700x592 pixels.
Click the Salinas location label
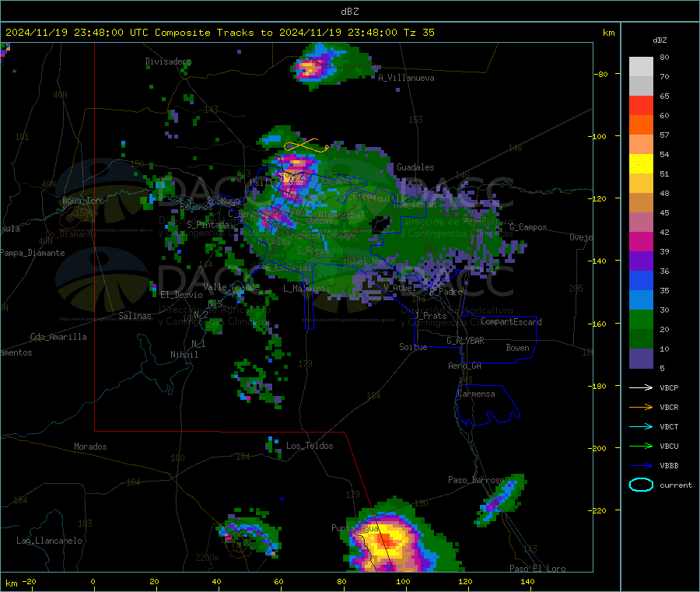135,316
